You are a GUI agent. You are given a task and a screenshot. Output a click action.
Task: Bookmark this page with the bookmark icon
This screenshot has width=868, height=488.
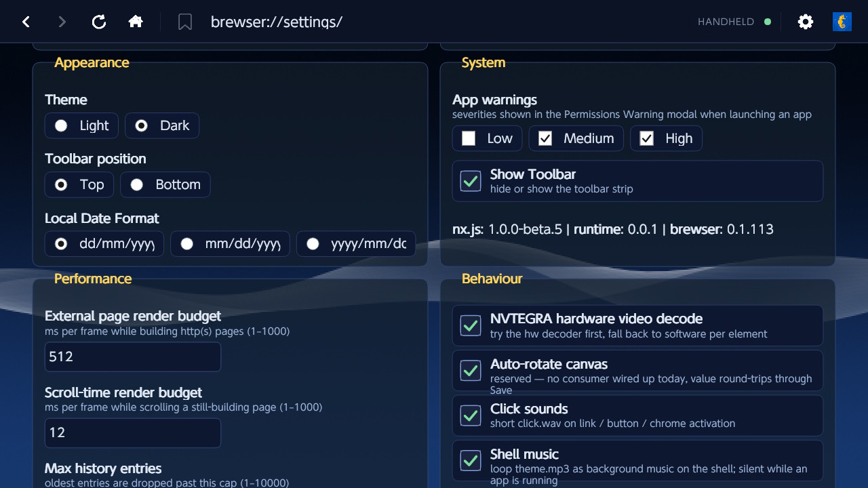(x=185, y=22)
